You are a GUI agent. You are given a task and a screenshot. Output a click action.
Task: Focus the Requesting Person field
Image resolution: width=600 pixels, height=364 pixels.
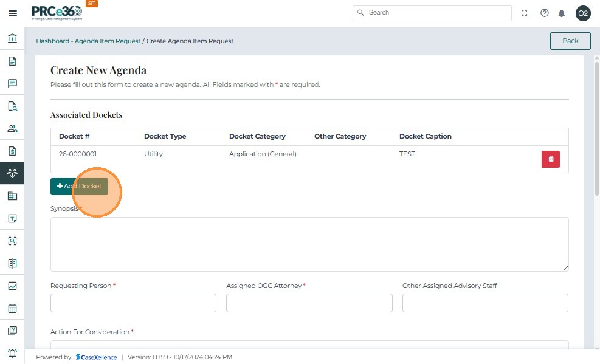(133, 303)
